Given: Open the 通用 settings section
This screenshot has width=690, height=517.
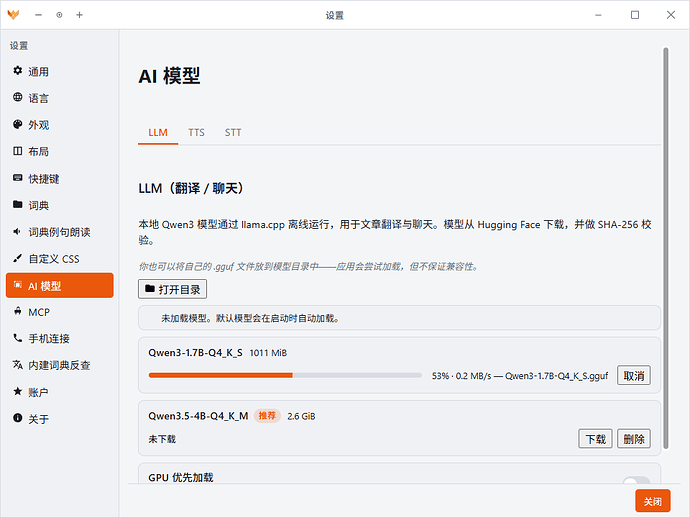Looking at the screenshot, I should click(x=59, y=71).
